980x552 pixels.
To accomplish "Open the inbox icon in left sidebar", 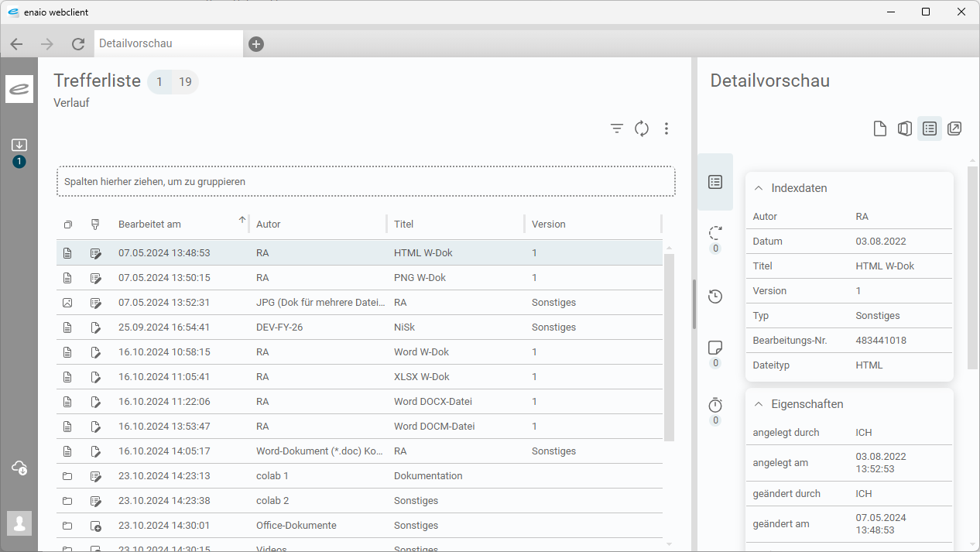I will [x=19, y=146].
